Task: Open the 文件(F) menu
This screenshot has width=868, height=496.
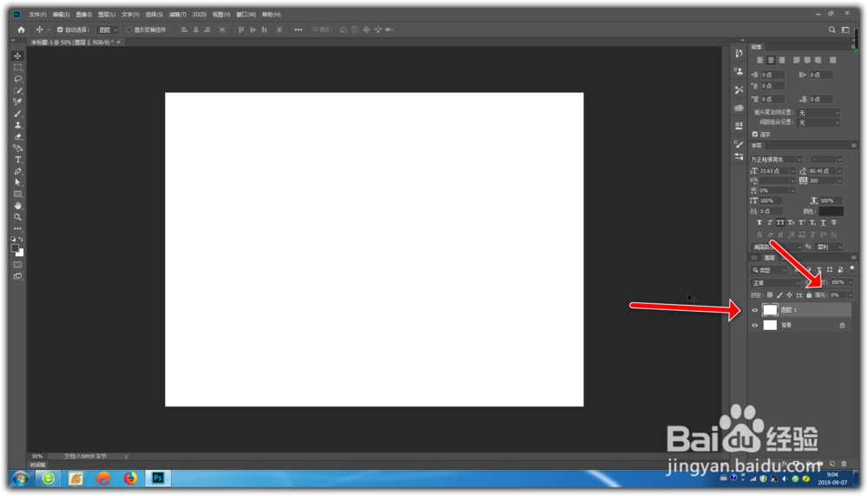Action: click(x=37, y=15)
